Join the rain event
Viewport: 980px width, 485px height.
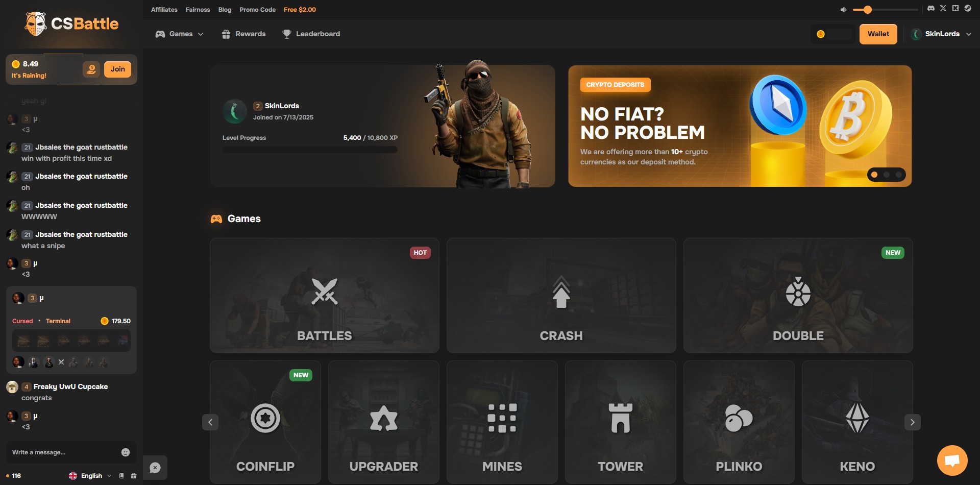coord(117,69)
